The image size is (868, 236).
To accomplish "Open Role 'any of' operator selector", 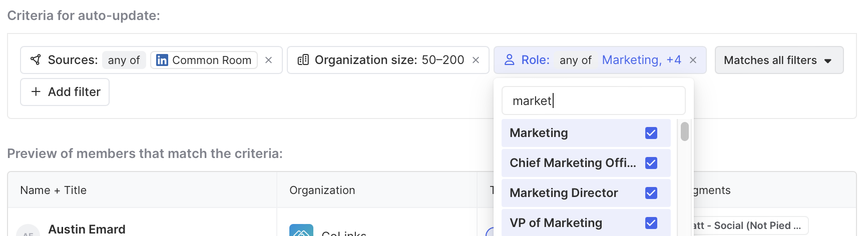I will [x=575, y=60].
